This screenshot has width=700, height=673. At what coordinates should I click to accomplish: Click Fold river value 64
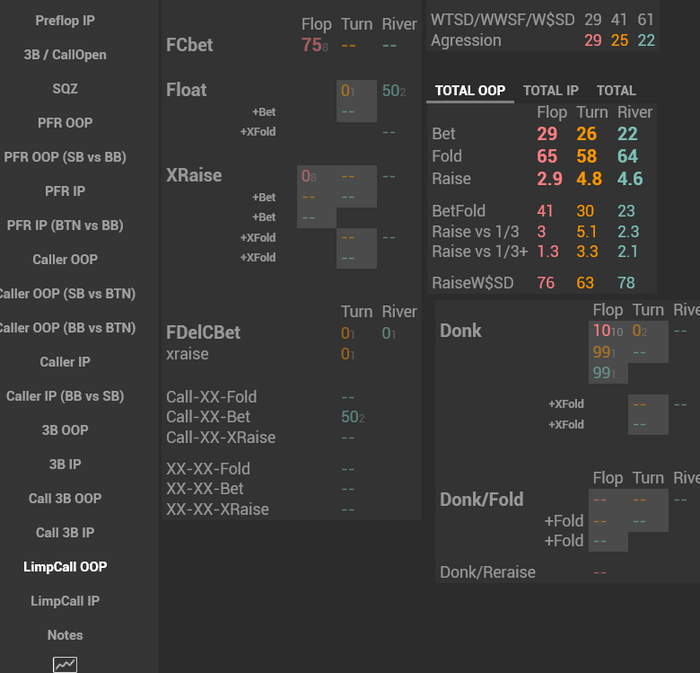(x=628, y=156)
